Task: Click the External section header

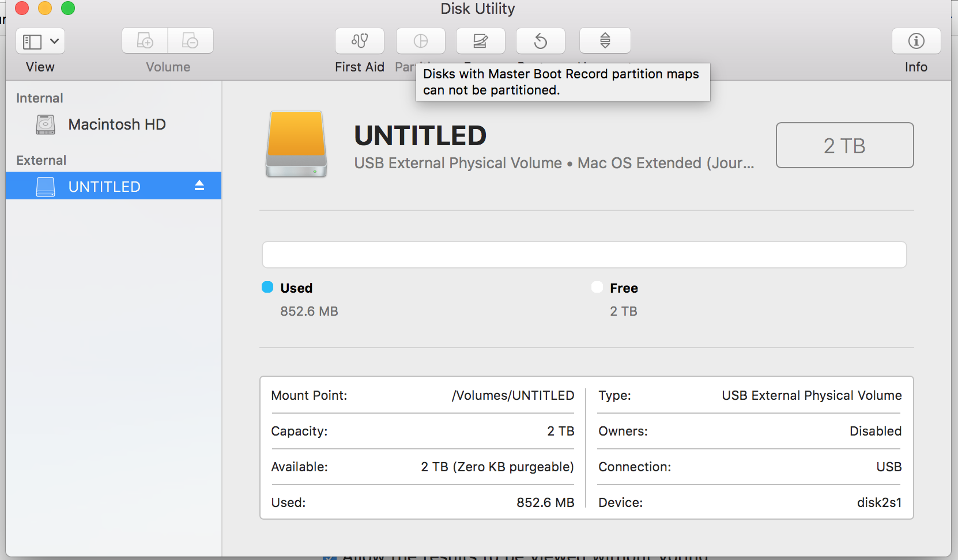Action: 42,160
